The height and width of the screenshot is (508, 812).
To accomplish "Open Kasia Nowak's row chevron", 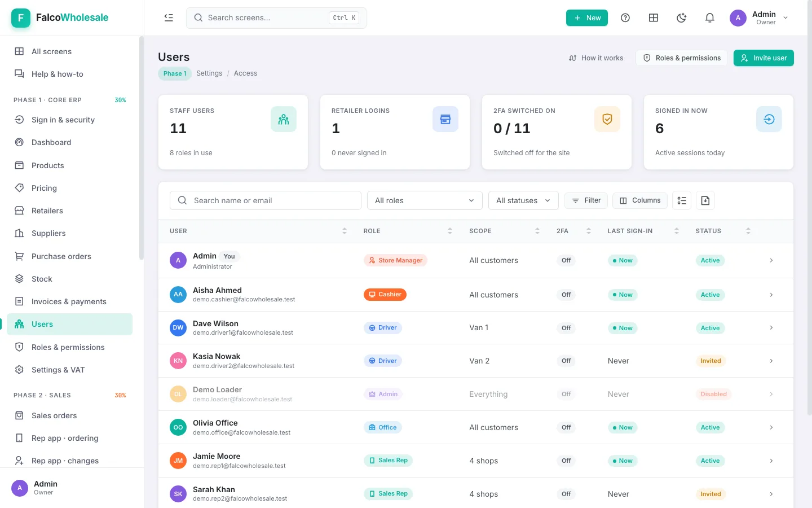I will 771,361.
